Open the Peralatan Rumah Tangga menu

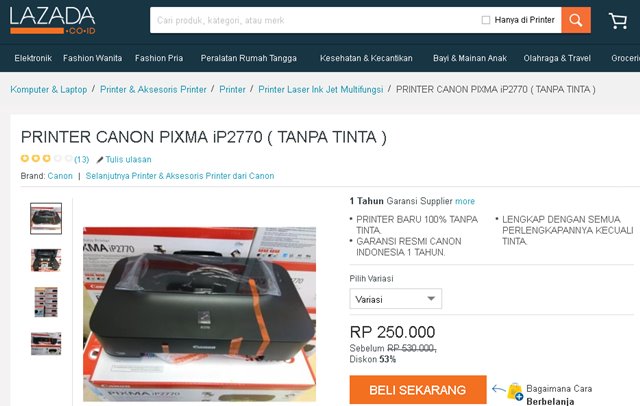(249, 58)
